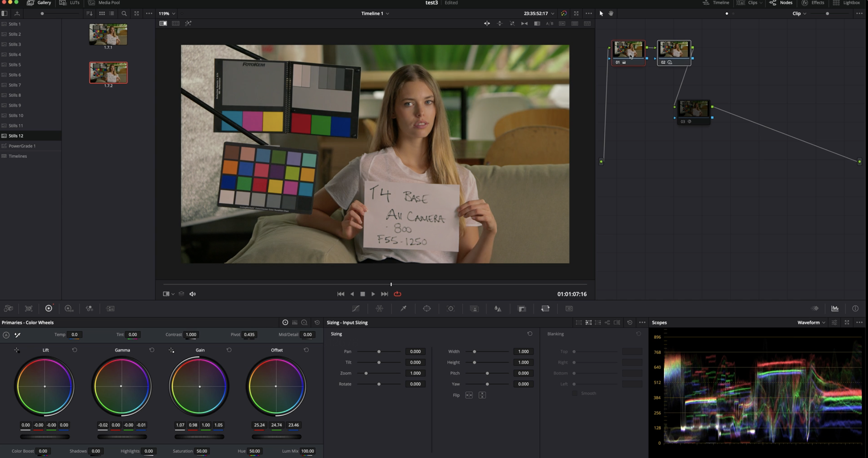Screen dimensions: 868x458
Task: Click the Zoom sizing slider handle
Action: click(366, 373)
